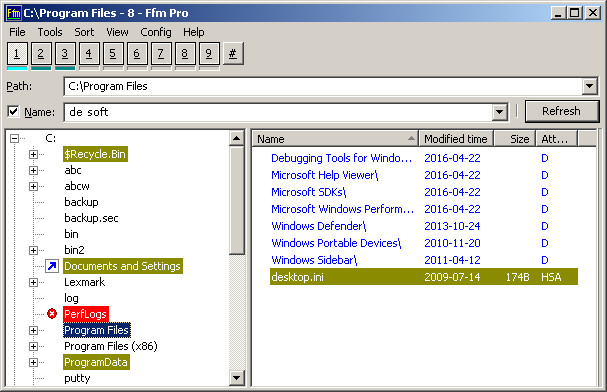Viewport: 607px width, 392px height.
Task: Click the Refresh button
Action: coord(561,111)
